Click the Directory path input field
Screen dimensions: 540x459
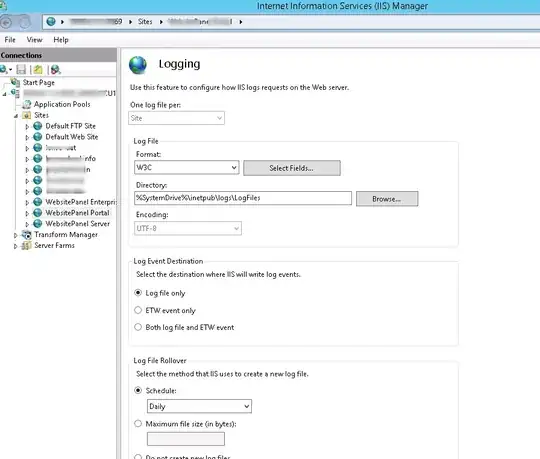[243, 198]
